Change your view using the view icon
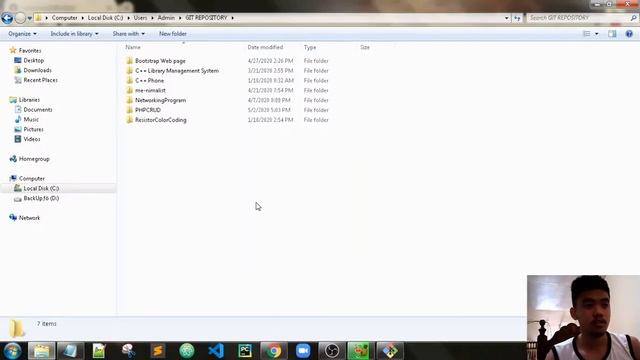Screen dimensions: 640x360 [587, 34]
